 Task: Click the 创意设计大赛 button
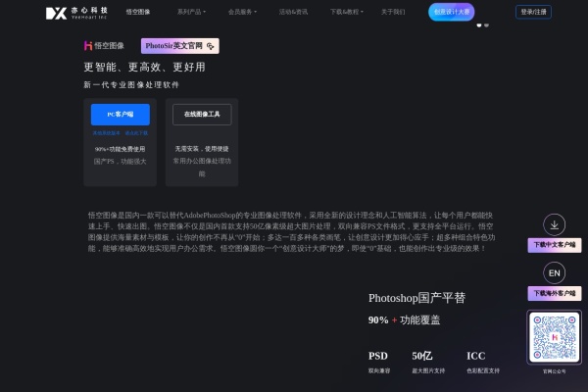click(x=452, y=12)
